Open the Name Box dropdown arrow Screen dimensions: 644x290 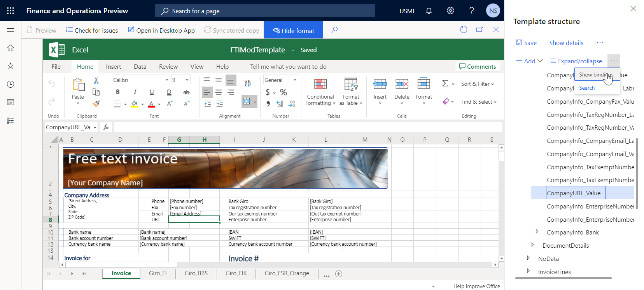[95, 127]
